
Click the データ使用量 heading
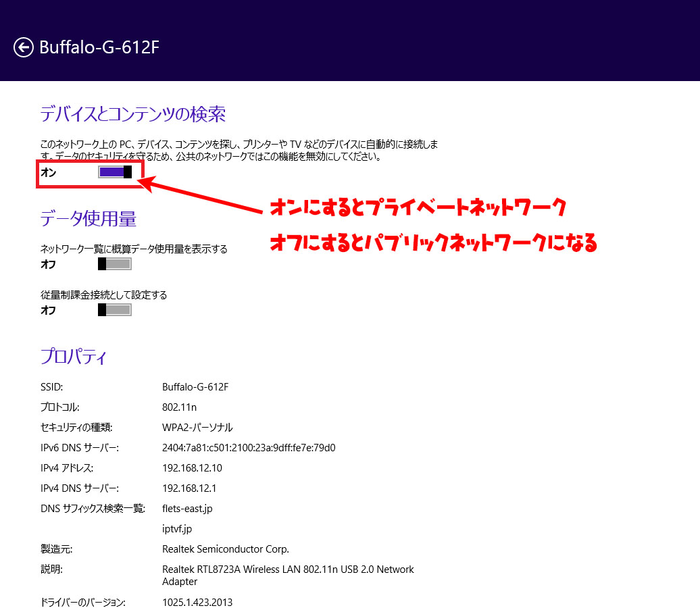point(89,219)
